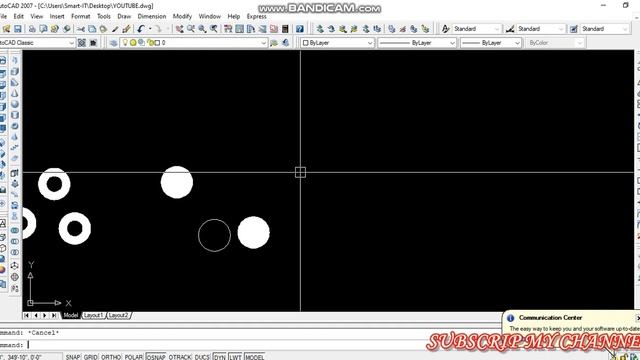The height and width of the screenshot is (360, 640).
Task: Open the QuickCalc calculator icon
Action: (x=285, y=29)
